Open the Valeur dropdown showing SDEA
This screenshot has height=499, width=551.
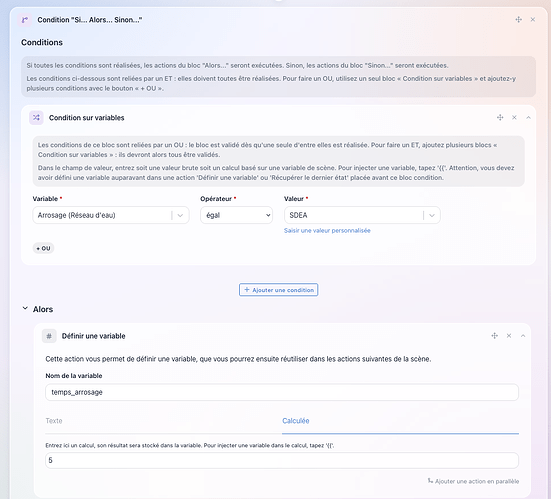pos(362,215)
